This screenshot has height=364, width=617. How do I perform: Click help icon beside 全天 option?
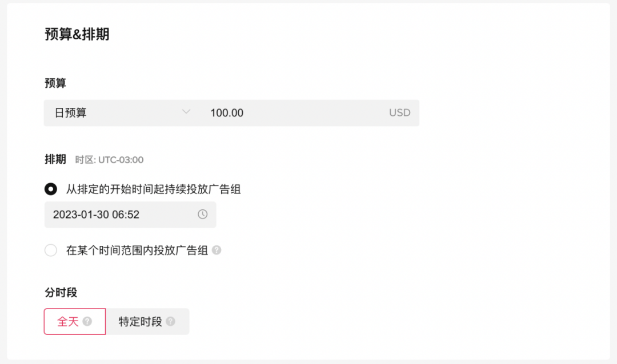pos(87,322)
